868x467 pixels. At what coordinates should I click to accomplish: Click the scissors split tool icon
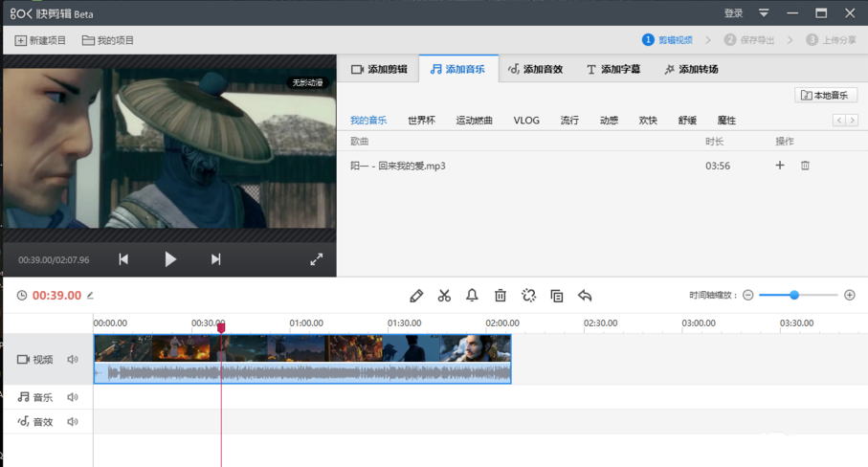(x=444, y=296)
